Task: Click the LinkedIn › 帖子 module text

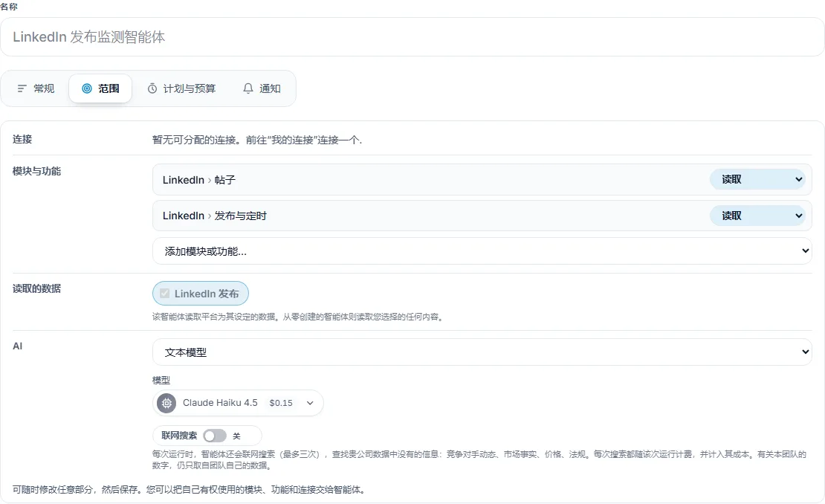Action: click(199, 180)
